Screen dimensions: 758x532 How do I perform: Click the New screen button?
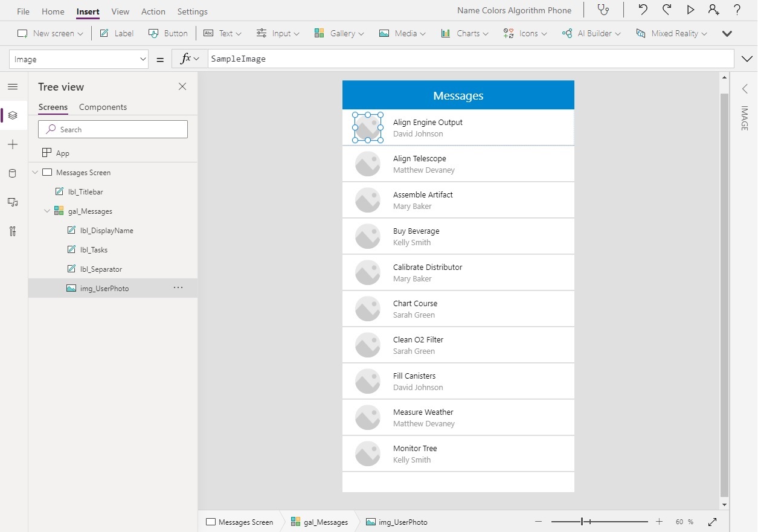tap(50, 33)
